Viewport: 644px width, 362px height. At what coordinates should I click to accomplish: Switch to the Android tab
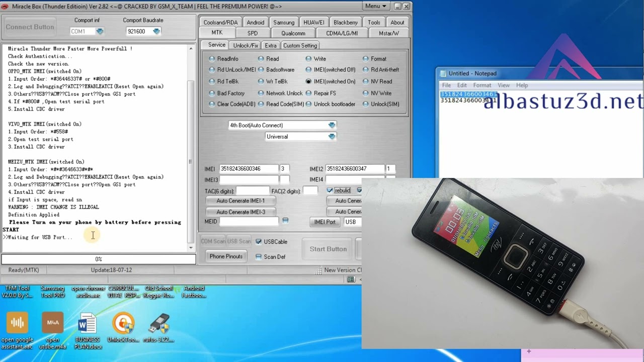click(255, 23)
